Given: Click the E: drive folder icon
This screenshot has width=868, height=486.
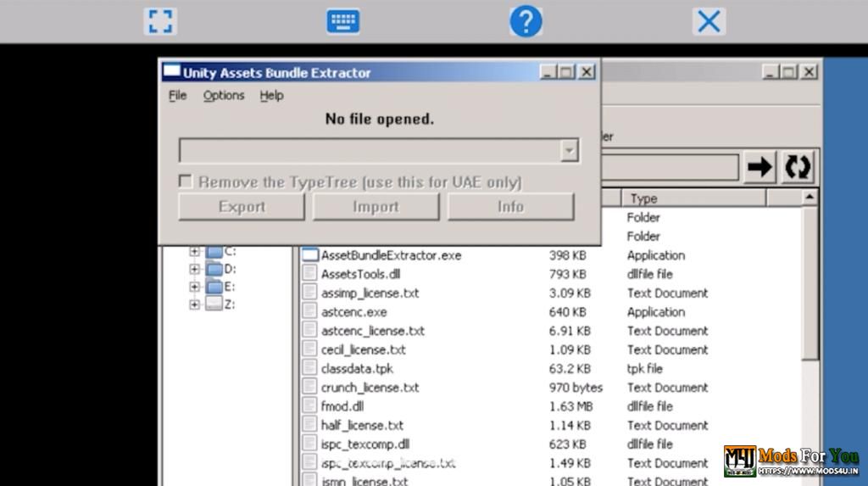Looking at the screenshot, I should click(214, 287).
